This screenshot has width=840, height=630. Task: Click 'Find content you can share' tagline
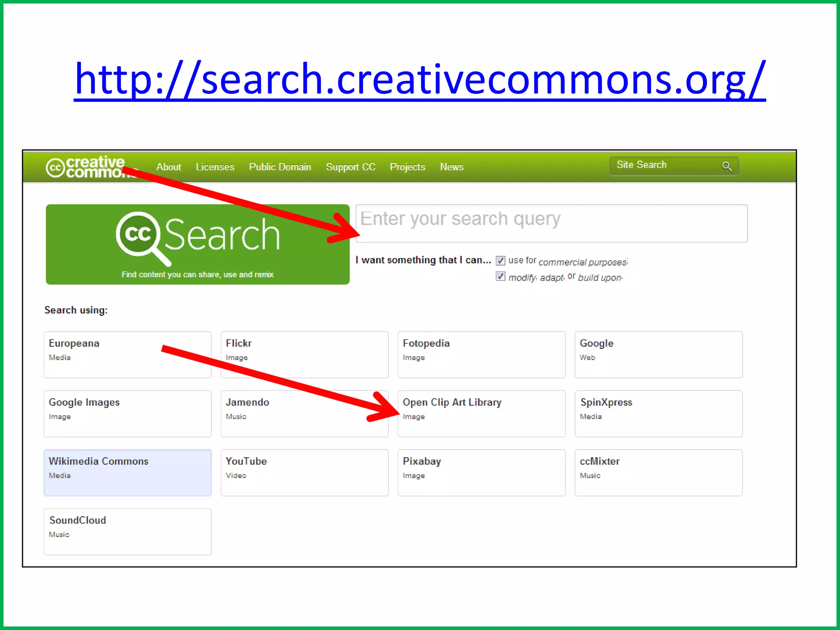[197, 274]
